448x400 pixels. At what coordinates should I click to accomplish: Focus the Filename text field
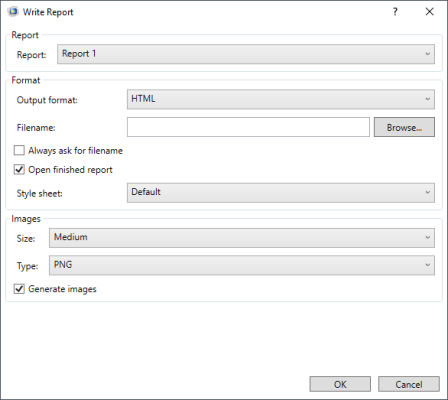tap(248, 127)
